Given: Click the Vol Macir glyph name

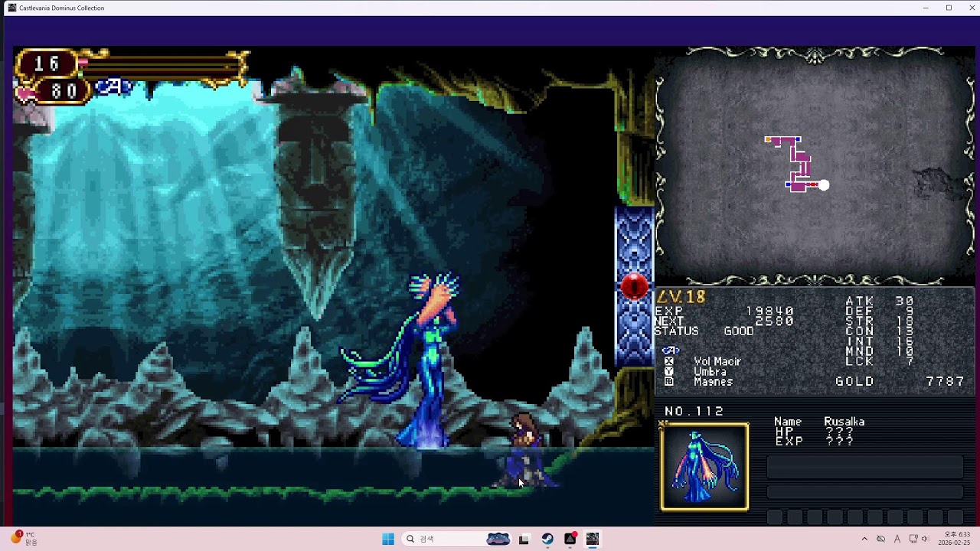Looking at the screenshot, I should 717,361.
